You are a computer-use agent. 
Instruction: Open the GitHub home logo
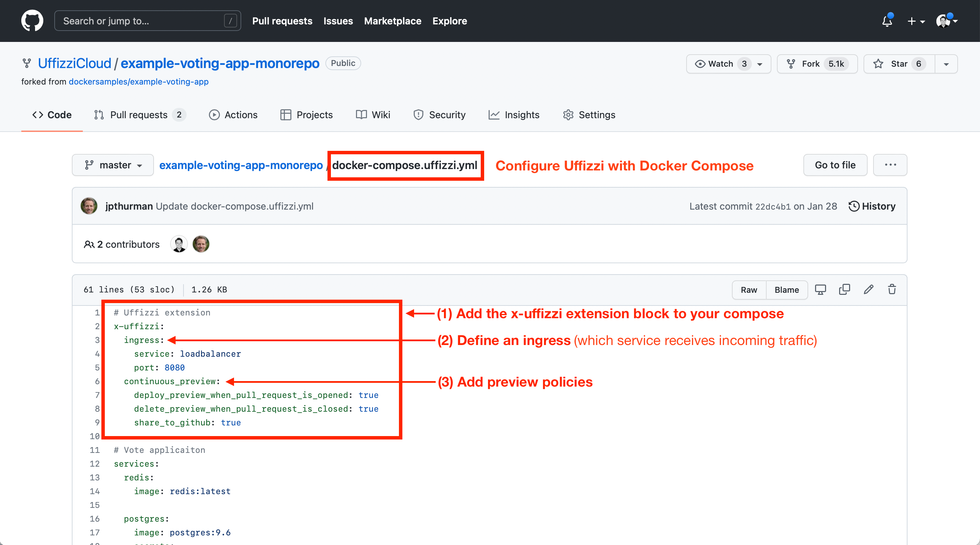tap(32, 21)
